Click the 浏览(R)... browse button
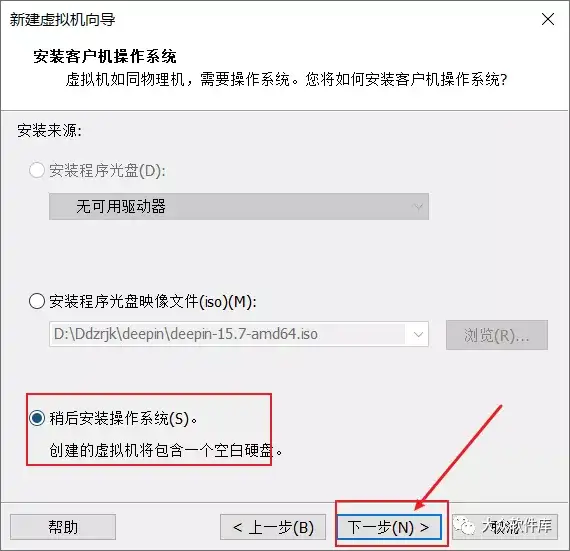The image size is (570, 551). coord(497,335)
